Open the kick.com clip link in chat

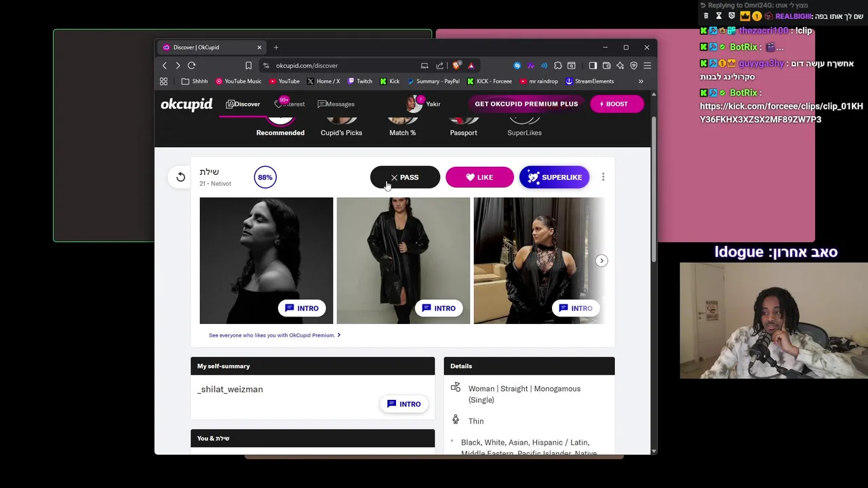click(x=781, y=113)
